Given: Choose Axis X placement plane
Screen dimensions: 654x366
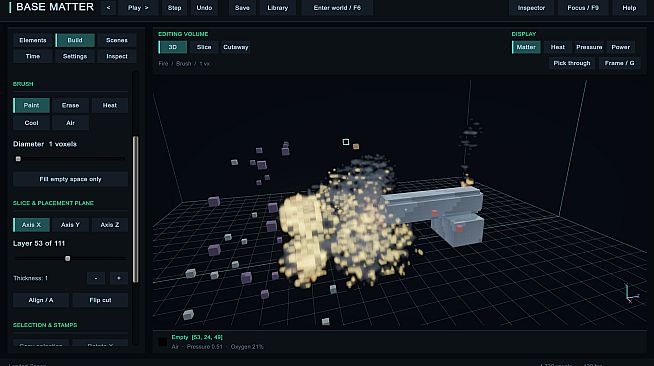Looking at the screenshot, I should [x=31, y=225].
